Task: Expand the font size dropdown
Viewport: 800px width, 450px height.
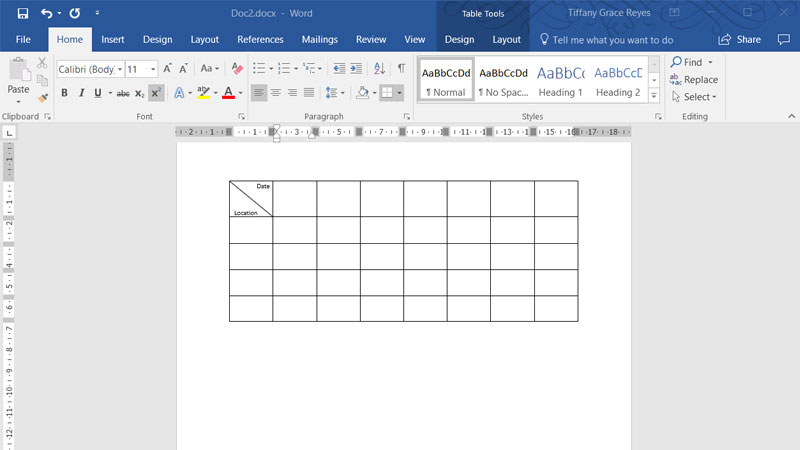Action: [x=153, y=70]
